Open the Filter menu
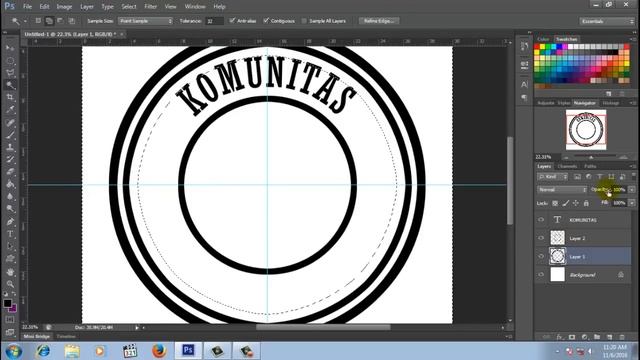This screenshot has width=640, height=360. coord(150,7)
